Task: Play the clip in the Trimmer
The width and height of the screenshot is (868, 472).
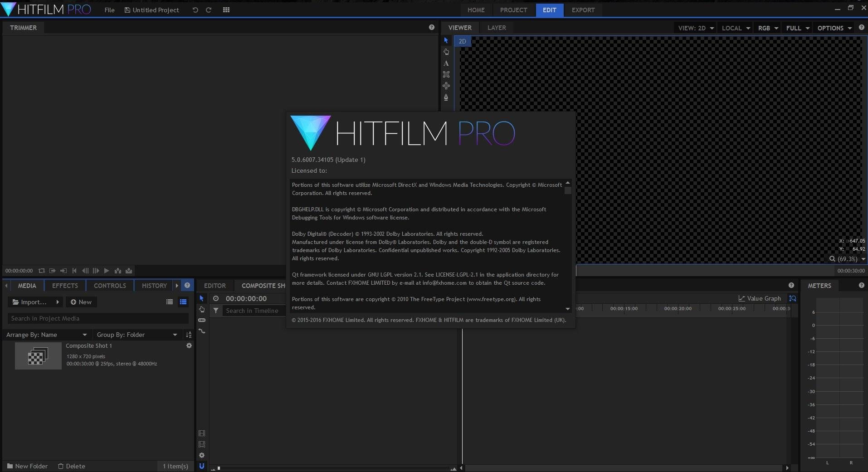Action: 107,271
